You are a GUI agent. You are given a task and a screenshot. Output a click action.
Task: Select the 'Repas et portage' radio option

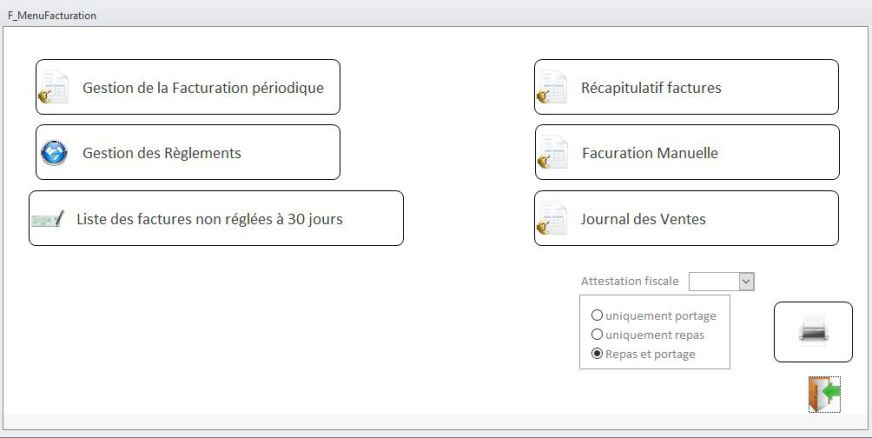(x=598, y=354)
